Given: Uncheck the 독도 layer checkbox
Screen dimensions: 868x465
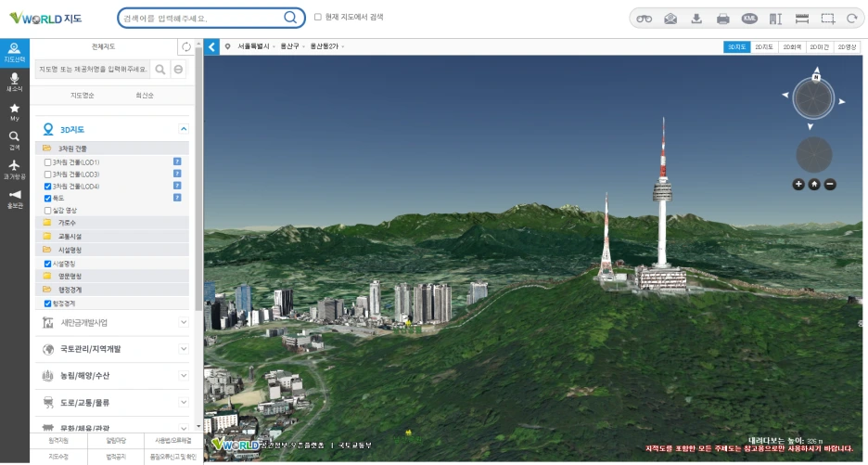Looking at the screenshot, I should coord(47,199).
